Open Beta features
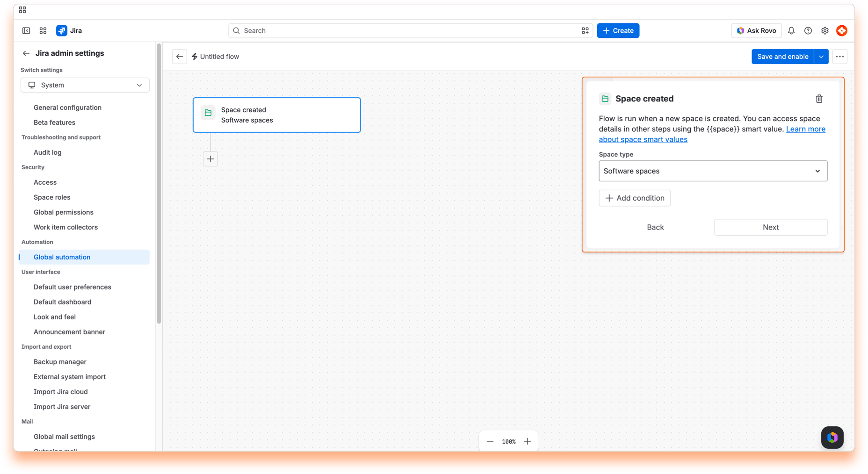The image size is (868, 474). coord(54,122)
